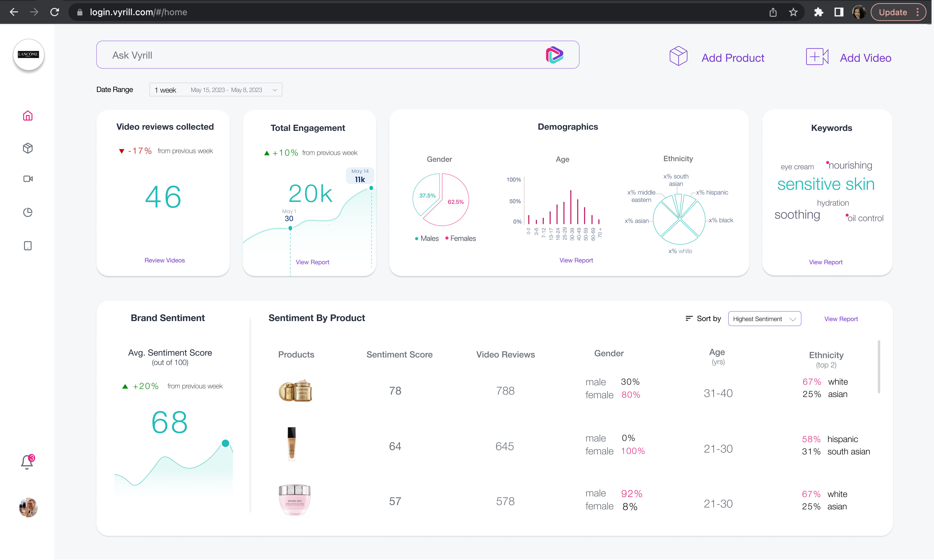The image size is (934, 560).
Task: Click the product table vertical scrollbar
Action: point(879,367)
